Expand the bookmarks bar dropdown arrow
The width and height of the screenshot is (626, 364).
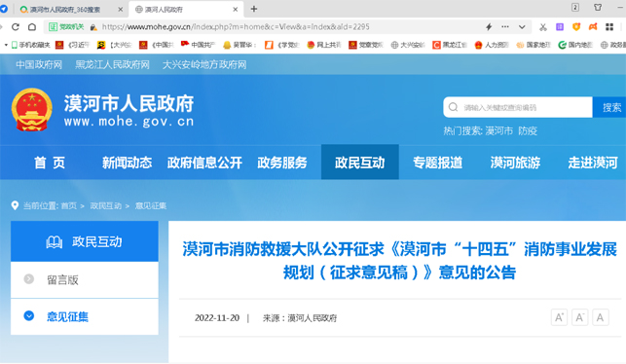6,45
